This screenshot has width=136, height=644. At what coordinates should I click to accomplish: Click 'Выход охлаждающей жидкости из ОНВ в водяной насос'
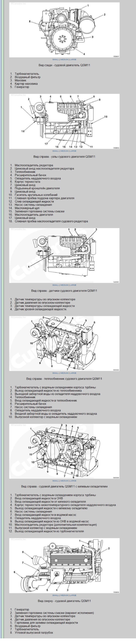point(52,521)
